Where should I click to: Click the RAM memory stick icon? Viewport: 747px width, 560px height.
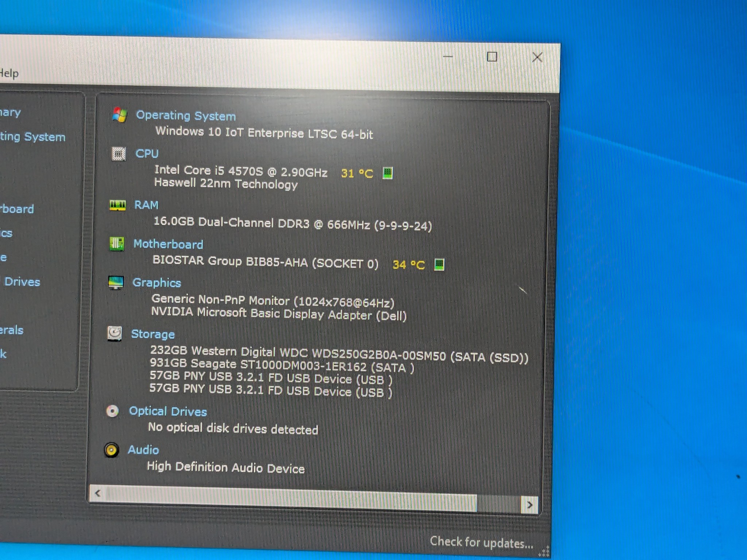point(117,205)
